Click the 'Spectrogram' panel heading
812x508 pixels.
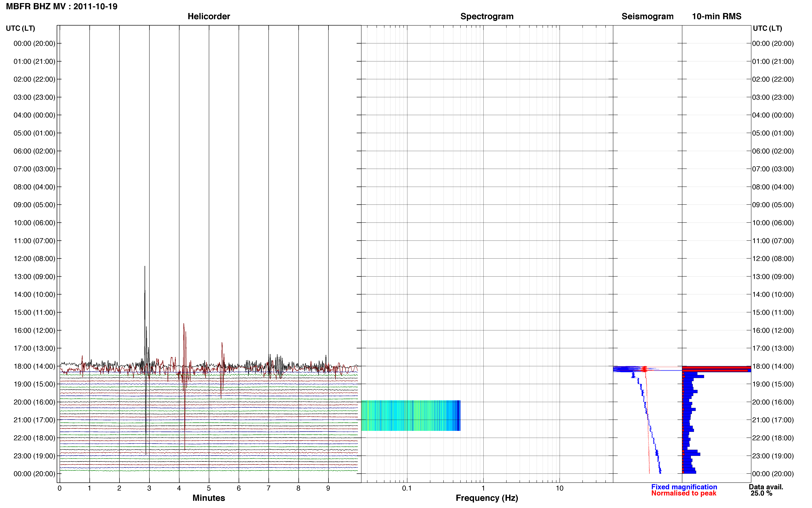[487, 16]
